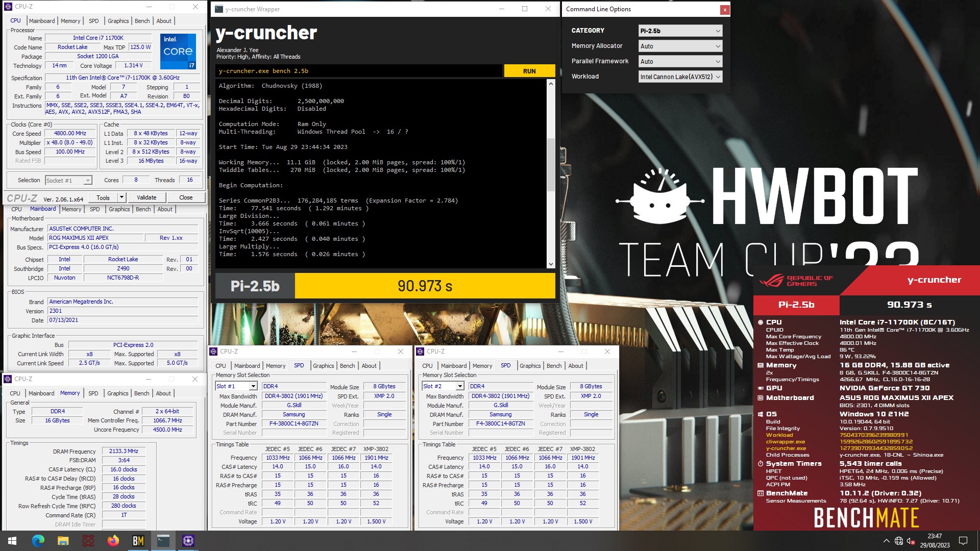Click the y-cruncher console vertical scrollbar thumb
This screenshot has height=551, width=980.
[551, 164]
